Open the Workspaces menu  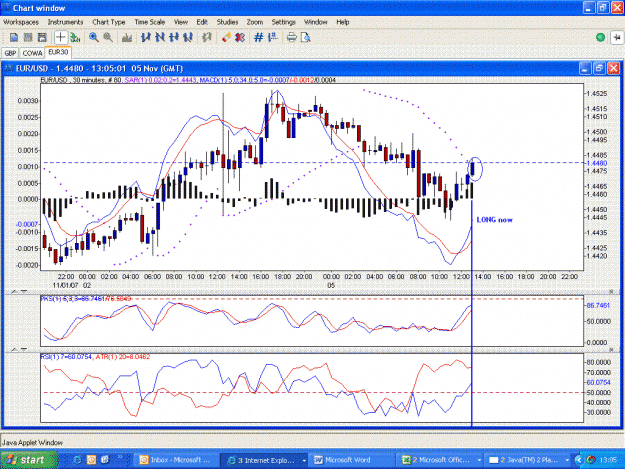coord(21,22)
